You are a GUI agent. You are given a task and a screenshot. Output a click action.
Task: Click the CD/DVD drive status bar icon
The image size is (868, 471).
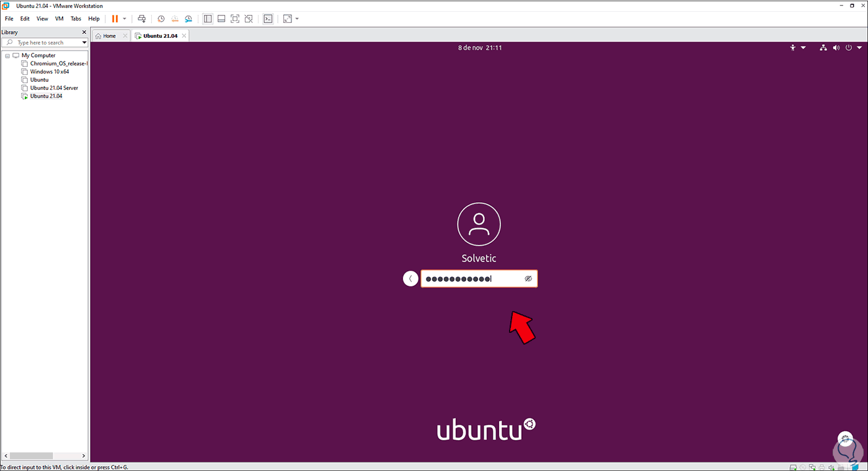pyautogui.click(x=804, y=467)
